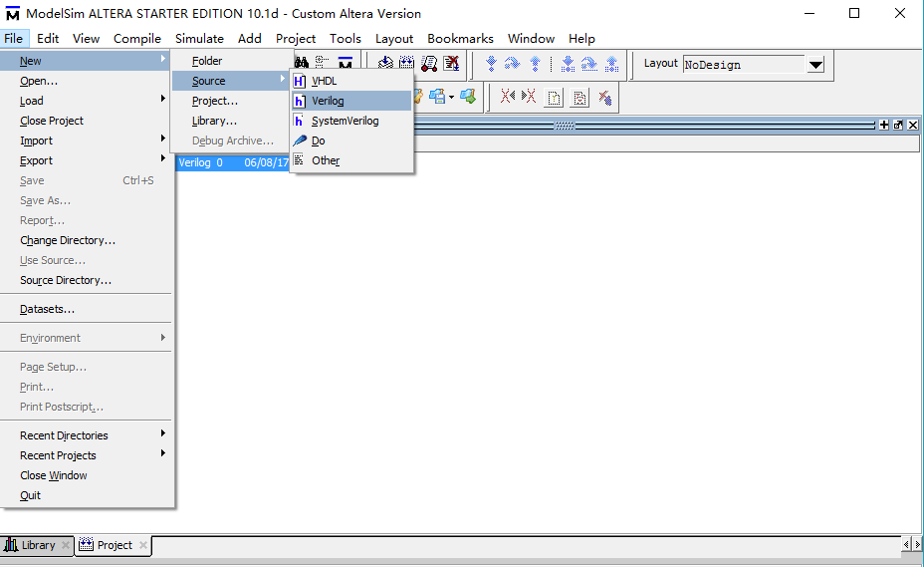Click the first blue Step Over curved-arrow icon

512,63
